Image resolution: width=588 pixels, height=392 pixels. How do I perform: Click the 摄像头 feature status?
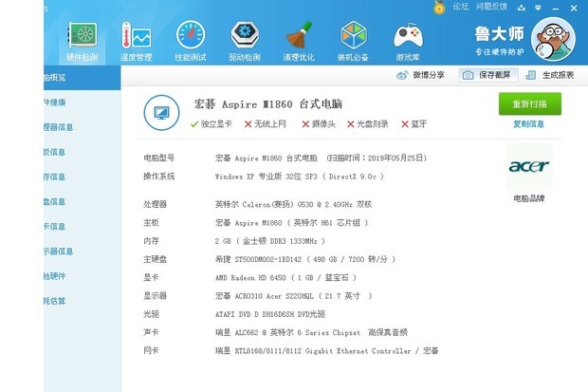[x=319, y=124]
